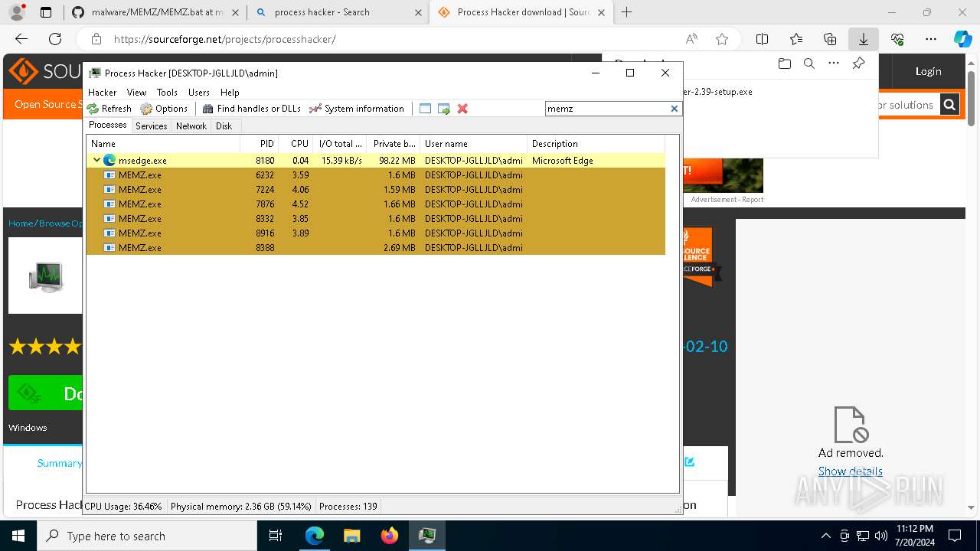Switch to the Disk tab
This screenshot has width=980, height=551.
point(224,126)
